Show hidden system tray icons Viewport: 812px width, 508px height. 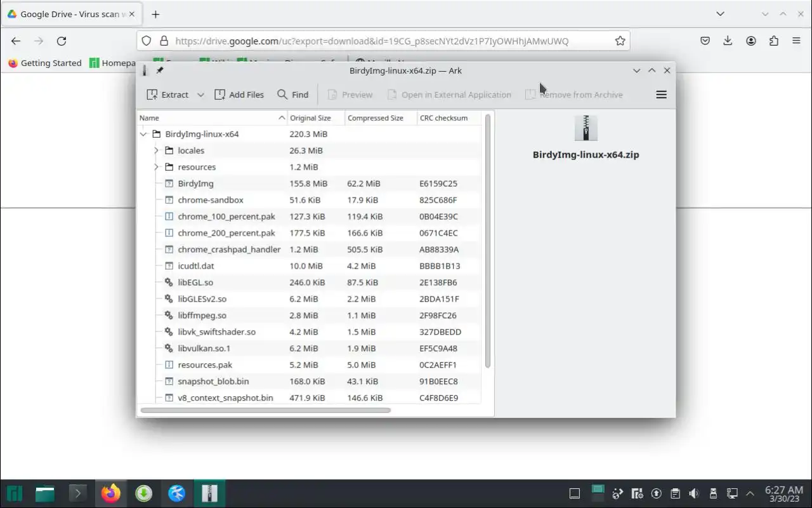[x=750, y=493]
